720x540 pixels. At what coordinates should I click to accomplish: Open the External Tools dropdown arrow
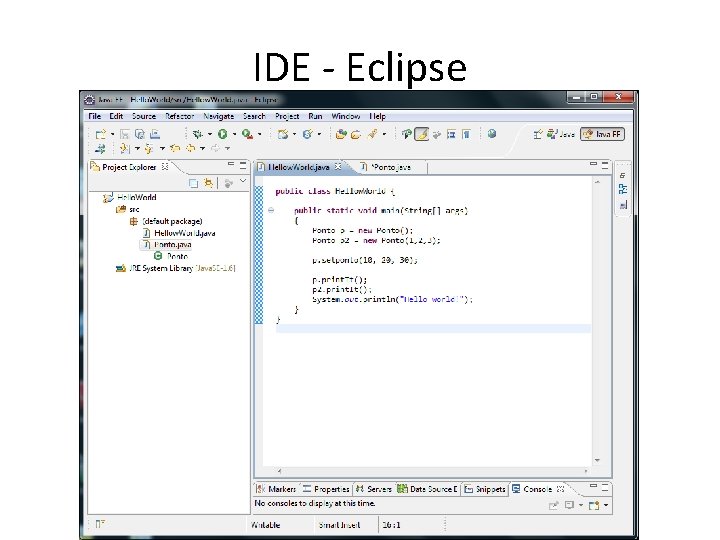(259, 134)
